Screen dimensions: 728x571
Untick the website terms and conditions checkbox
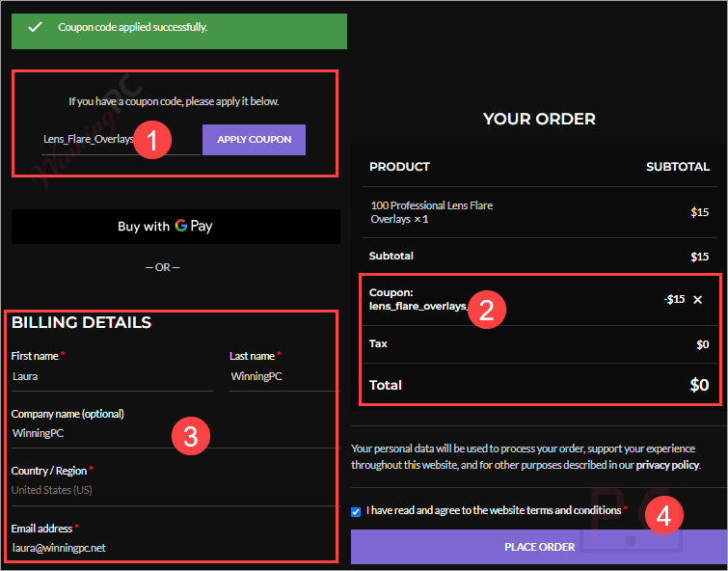[357, 511]
